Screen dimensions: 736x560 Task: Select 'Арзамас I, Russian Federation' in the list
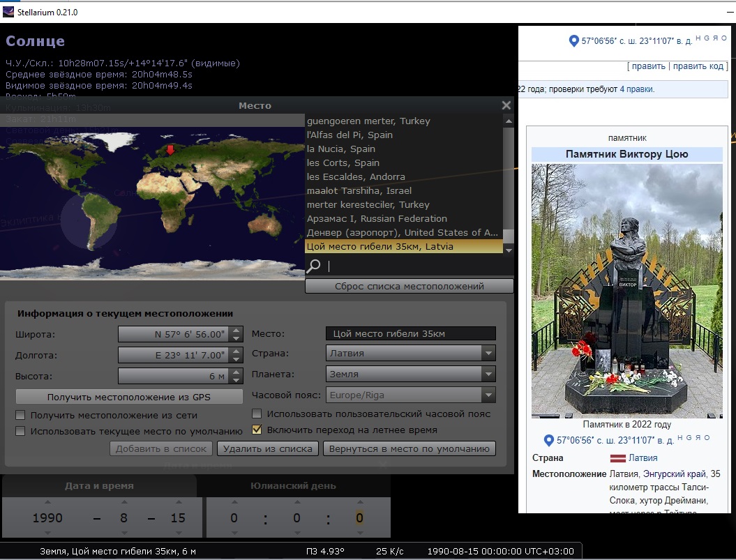[x=404, y=219]
